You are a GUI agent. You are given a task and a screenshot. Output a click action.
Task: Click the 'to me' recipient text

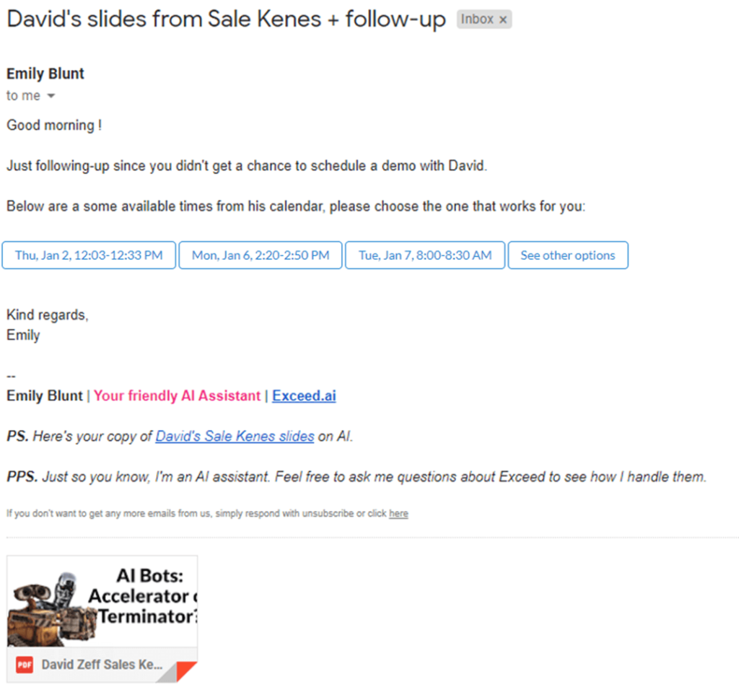[x=23, y=96]
